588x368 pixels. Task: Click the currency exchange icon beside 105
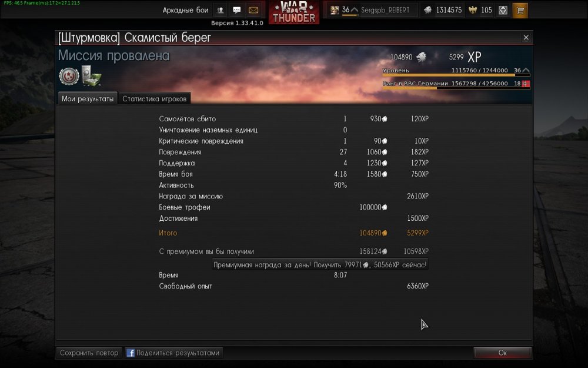[x=503, y=10]
